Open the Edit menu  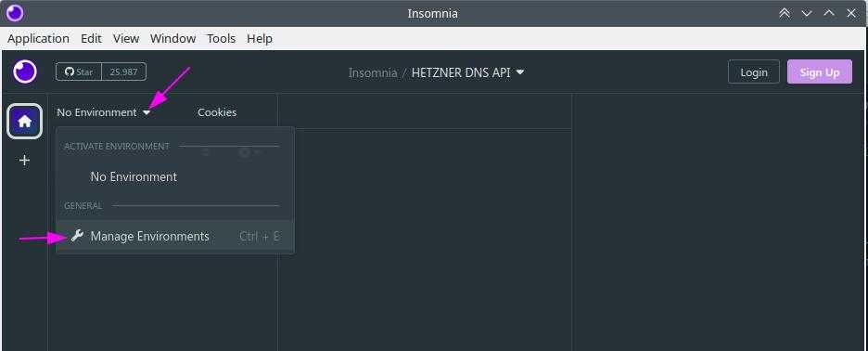click(91, 38)
